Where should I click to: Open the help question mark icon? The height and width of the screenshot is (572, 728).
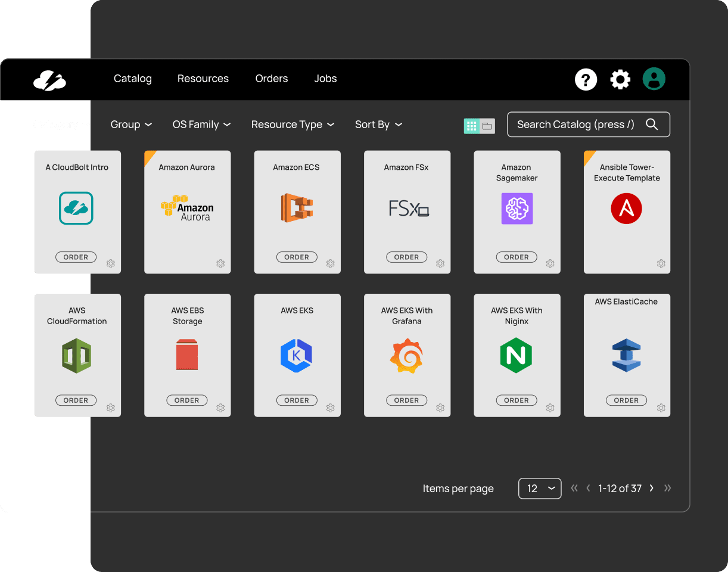click(x=586, y=79)
